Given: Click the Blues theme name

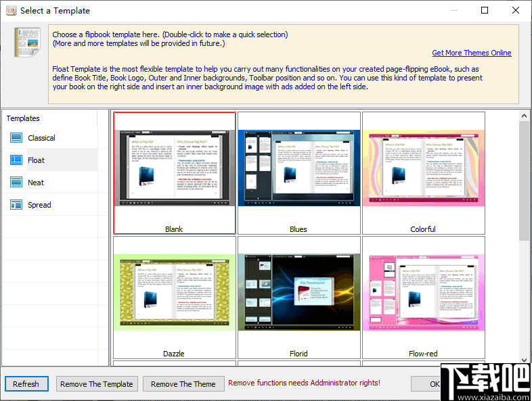Looking at the screenshot, I should point(298,229).
